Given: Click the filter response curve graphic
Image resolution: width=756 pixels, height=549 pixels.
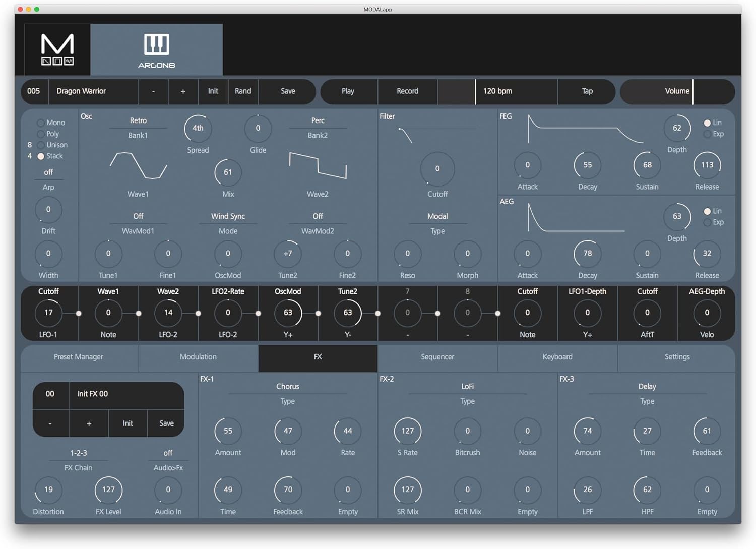Looking at the screenshot, I should click(406, 135).
